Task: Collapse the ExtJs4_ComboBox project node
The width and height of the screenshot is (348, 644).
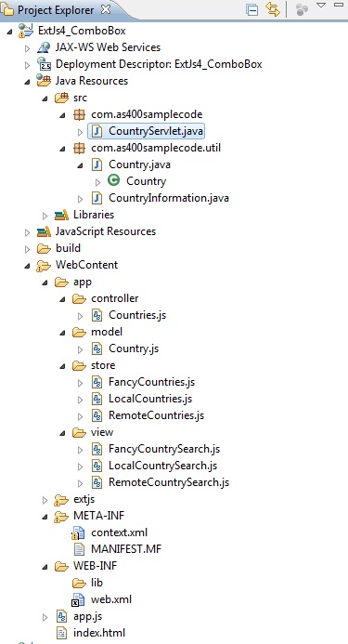Action: [9, 32]
